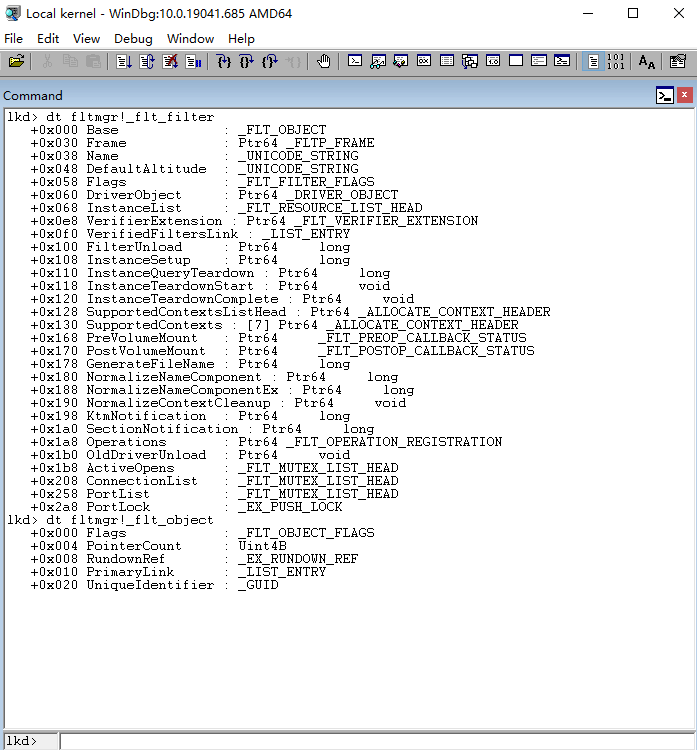Click the Open Source File toolbar icon
Image resolution: width=697 pixels, height=750 pixels.
[x=16, y=61]
